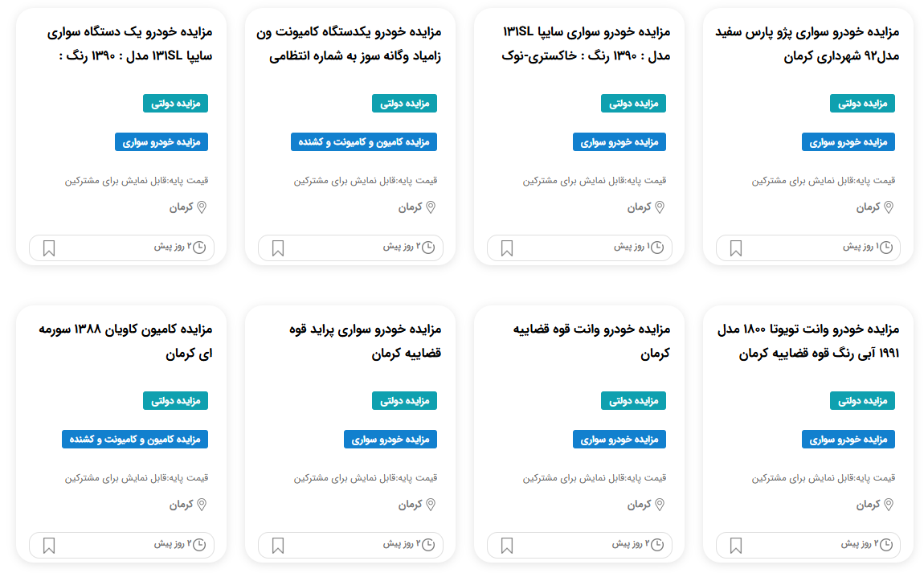The height and width of the screenshot is (573, 924).
Task: Click location pin icon on Peugeot Pars card
Action: 889,207
